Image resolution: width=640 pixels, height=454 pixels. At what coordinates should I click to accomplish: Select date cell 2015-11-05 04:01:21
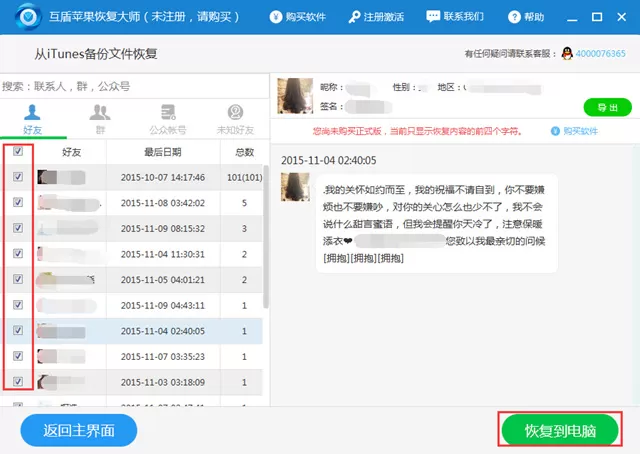coord(163,280)
